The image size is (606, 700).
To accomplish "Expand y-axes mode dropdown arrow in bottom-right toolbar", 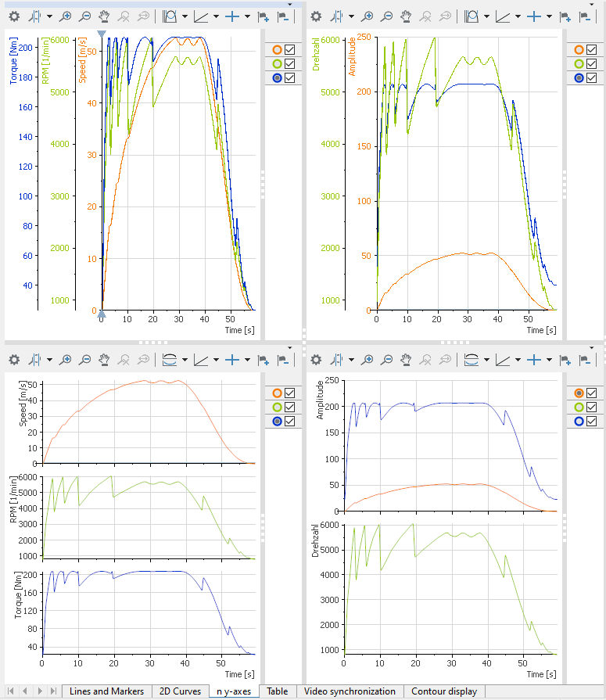I will coord(487,360).
